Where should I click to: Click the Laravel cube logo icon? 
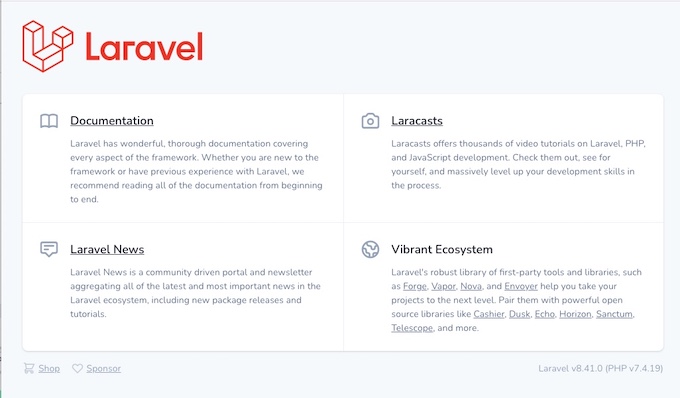coord(48,46)
